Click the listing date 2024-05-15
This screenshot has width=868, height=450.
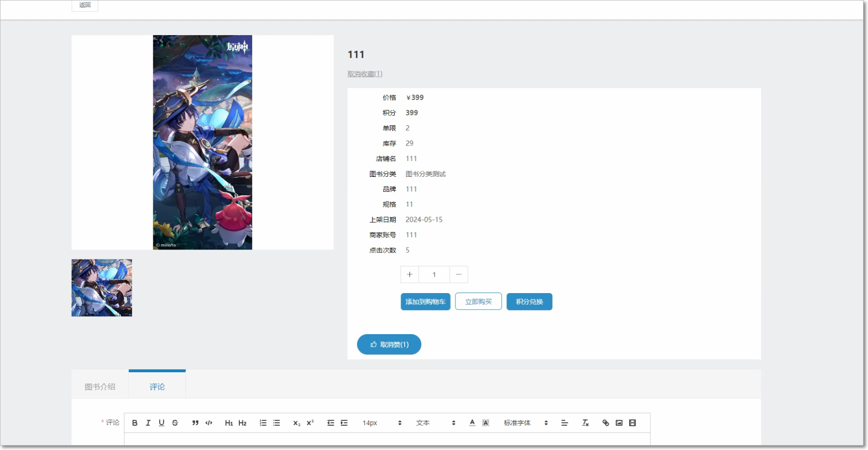[424, 220]
